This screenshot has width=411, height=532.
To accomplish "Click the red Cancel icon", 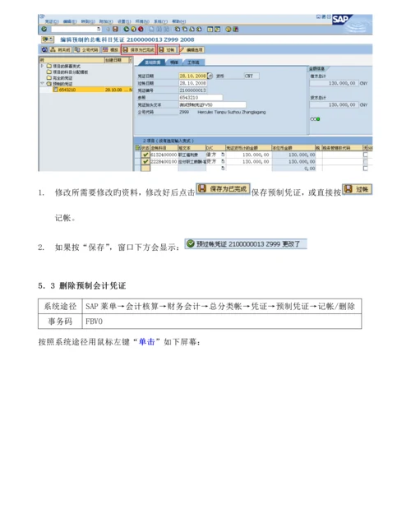I will (x=141, y=29).
